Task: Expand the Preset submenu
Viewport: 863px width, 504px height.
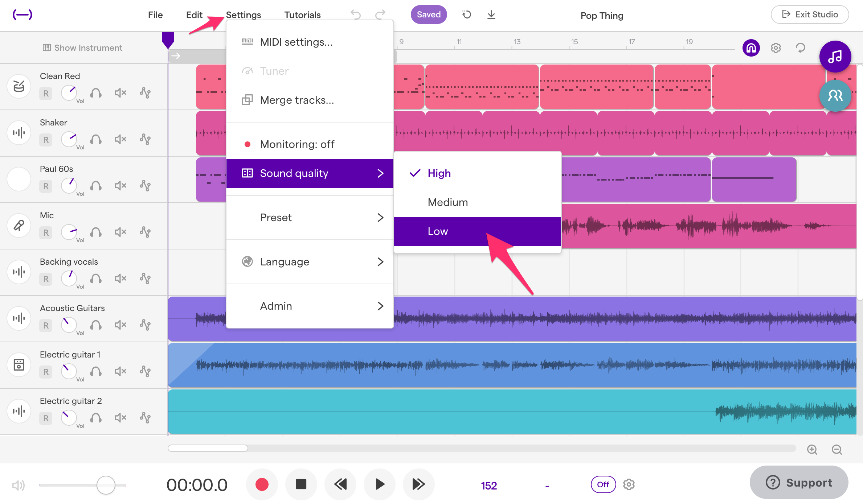Action: click(x=310, y=218)
